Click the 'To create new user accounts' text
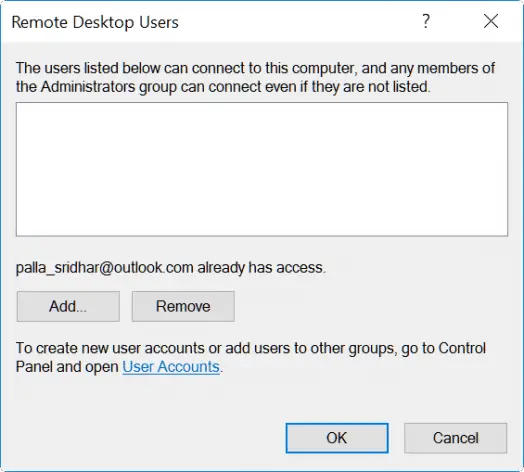Screen dimensions: 524x472 point(251,357)
